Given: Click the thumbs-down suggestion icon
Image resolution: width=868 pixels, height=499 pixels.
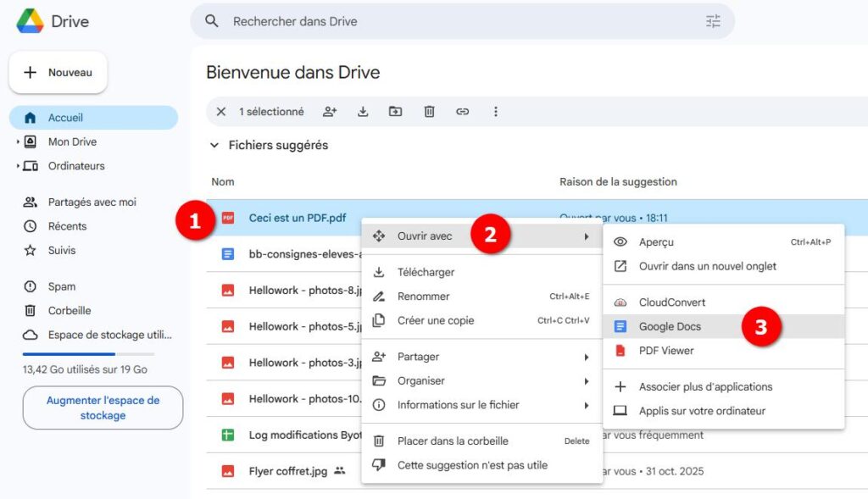Looking at the screenshot, I should (379, 465).
